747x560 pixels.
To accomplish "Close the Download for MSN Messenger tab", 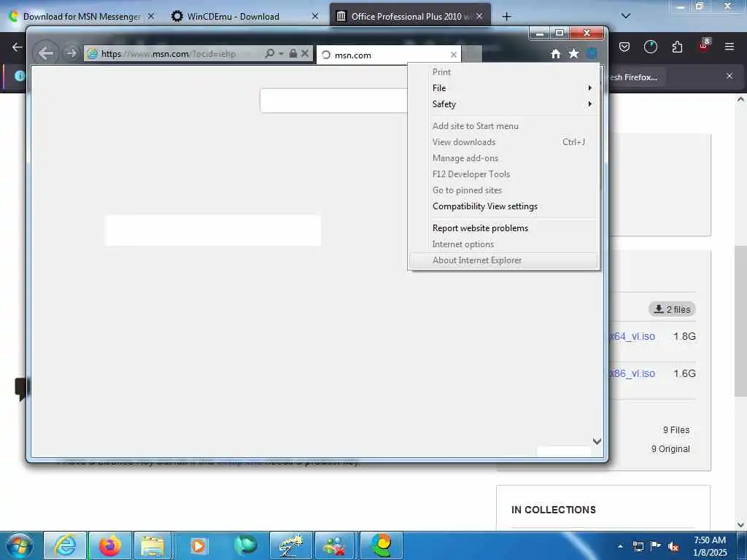I will coord(150,16).
